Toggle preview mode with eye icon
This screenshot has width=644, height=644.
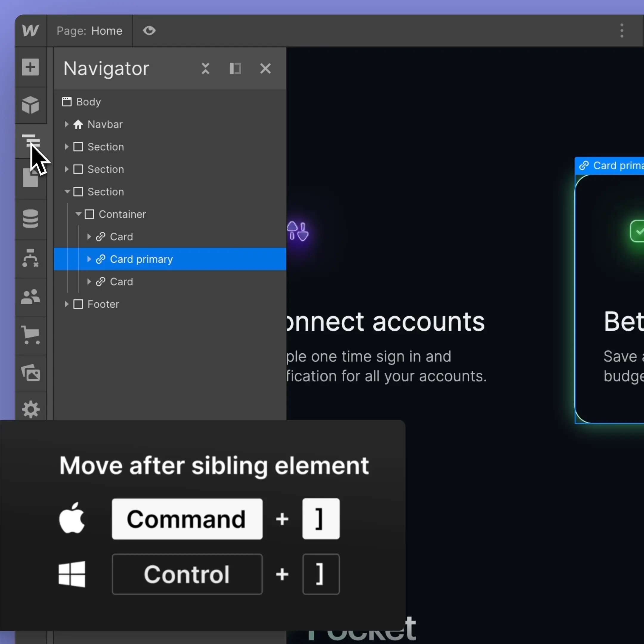pos(149,31)
